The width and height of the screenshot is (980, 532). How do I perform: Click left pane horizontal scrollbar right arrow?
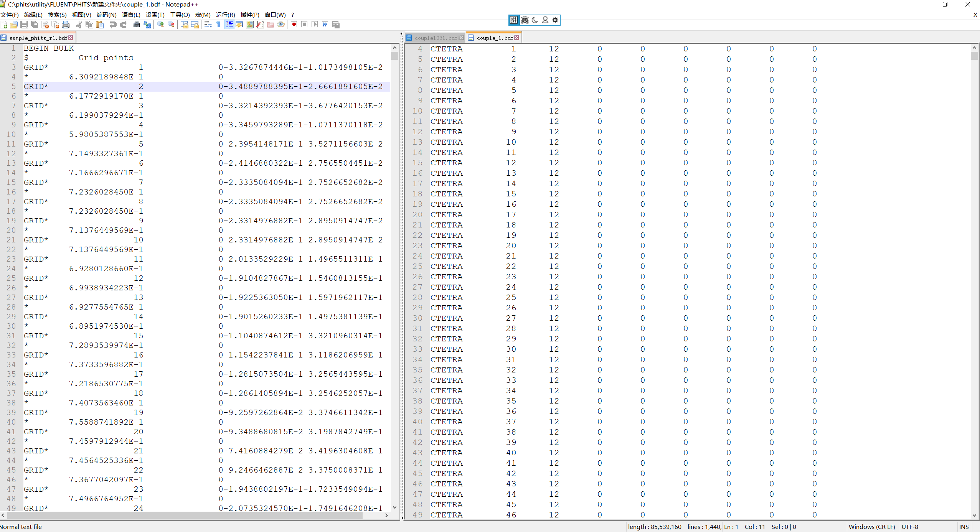click(x=386, y=515)
